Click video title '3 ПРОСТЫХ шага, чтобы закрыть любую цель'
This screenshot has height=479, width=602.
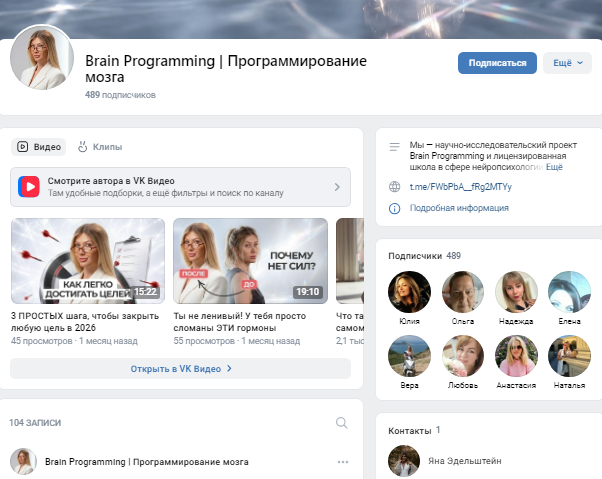coord(84,322)
